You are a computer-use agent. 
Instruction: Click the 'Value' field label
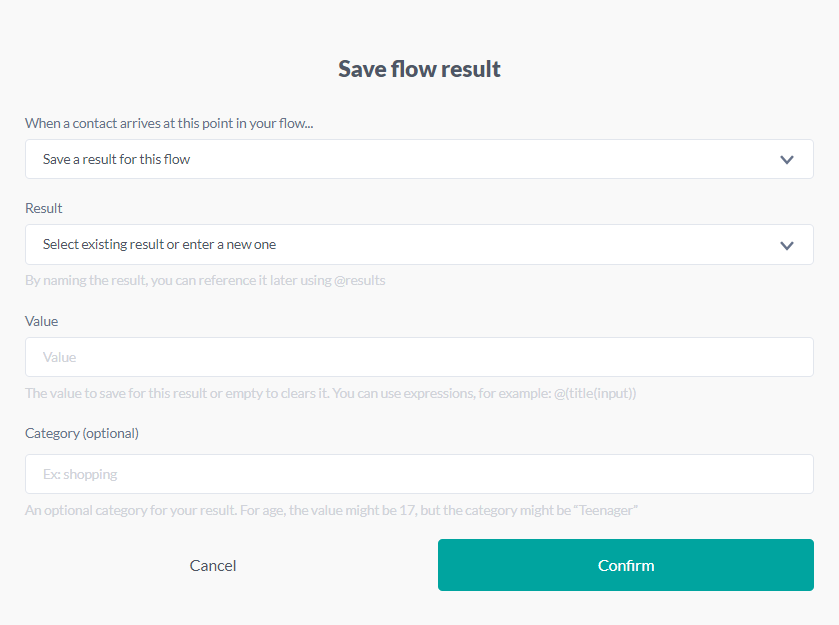point(42,321)
